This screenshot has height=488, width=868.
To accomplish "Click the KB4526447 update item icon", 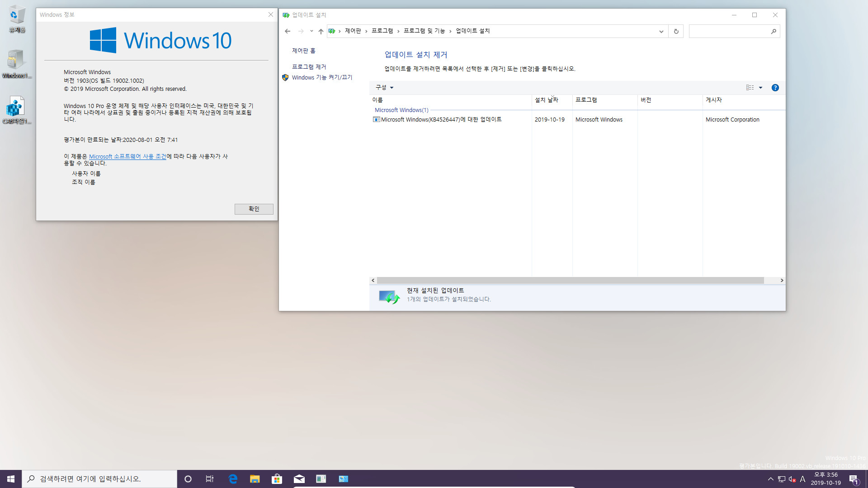I will pos(376,120).
